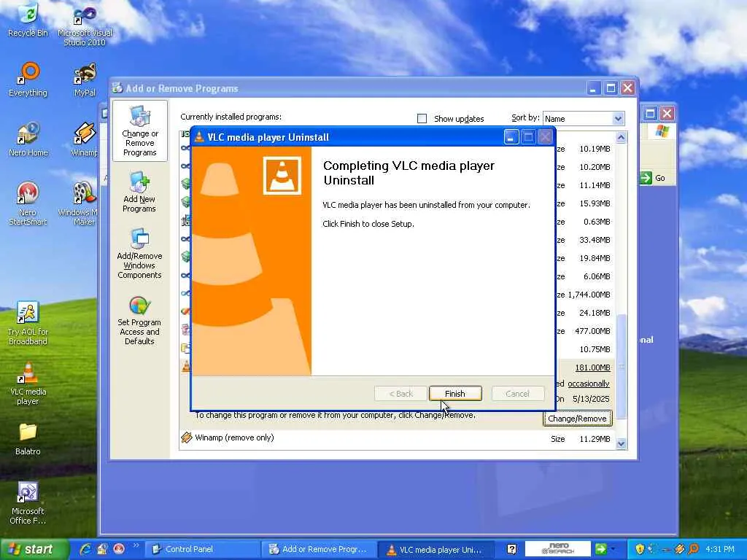Click the VLC cone logo in the wizard header
Viewport: 747px width, 560px height.
click(x=282, y=176)
